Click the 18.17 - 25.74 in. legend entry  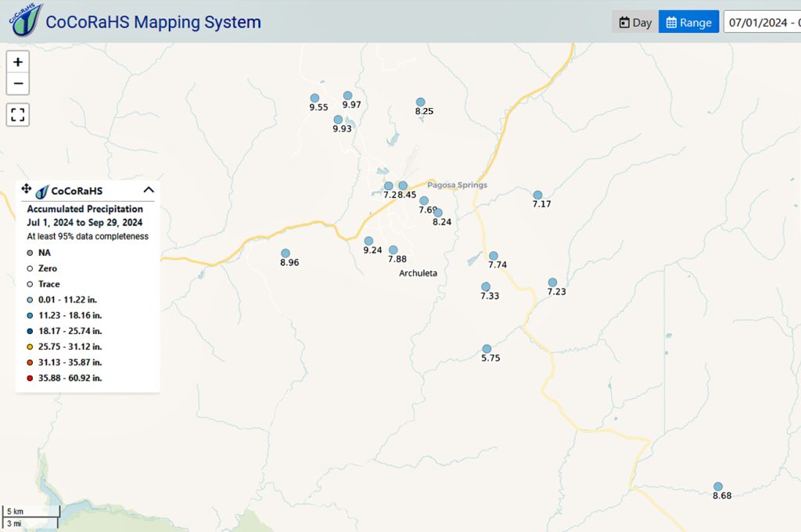tap(64, 331)
